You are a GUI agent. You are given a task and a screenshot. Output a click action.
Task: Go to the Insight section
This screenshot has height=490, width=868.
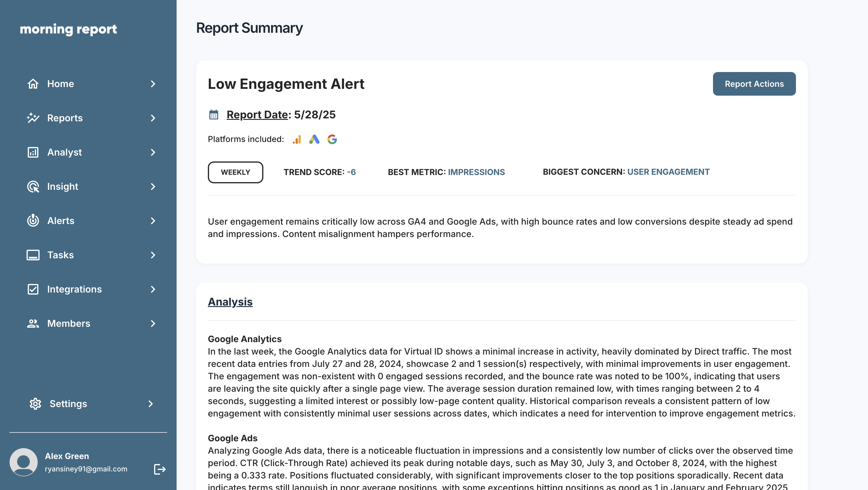[92, 187]
